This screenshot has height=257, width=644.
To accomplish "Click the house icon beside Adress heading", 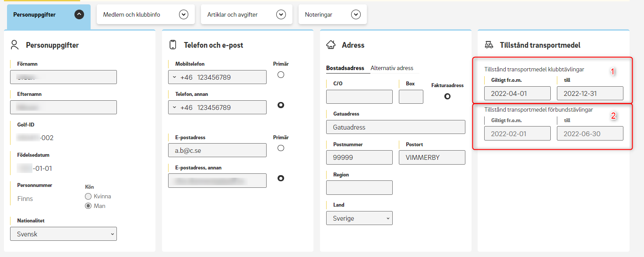I will click(x=331, y=45).
